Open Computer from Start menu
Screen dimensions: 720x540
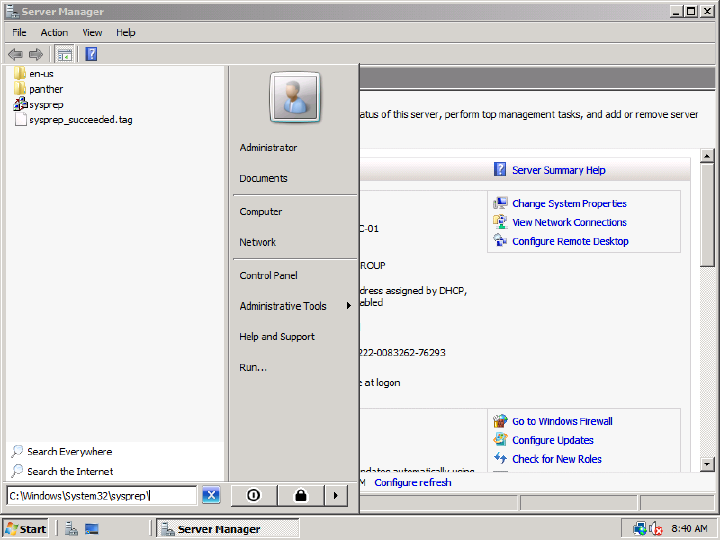point(260,212)
